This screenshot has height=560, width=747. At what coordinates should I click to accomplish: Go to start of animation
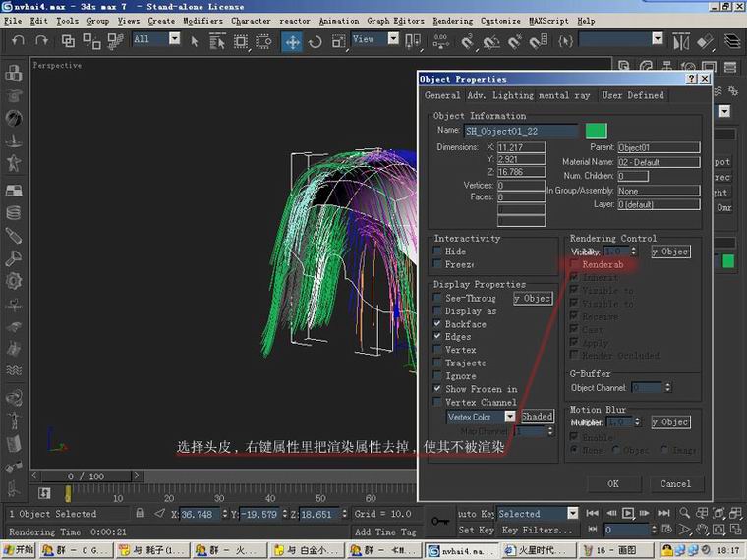point(592,513)
